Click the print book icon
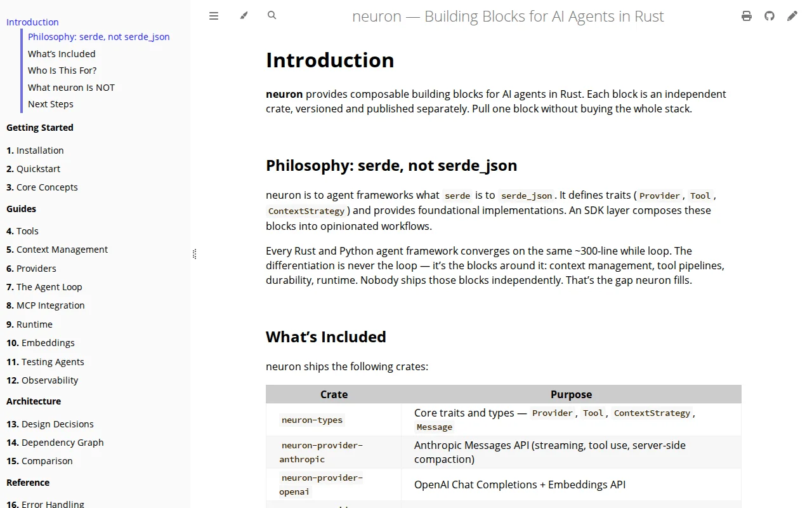Viewport: 812px width, 508px height. [747, 16]
